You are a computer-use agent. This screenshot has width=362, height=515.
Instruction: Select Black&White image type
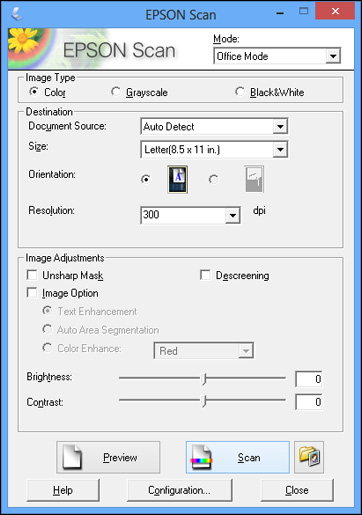point(240,91)
